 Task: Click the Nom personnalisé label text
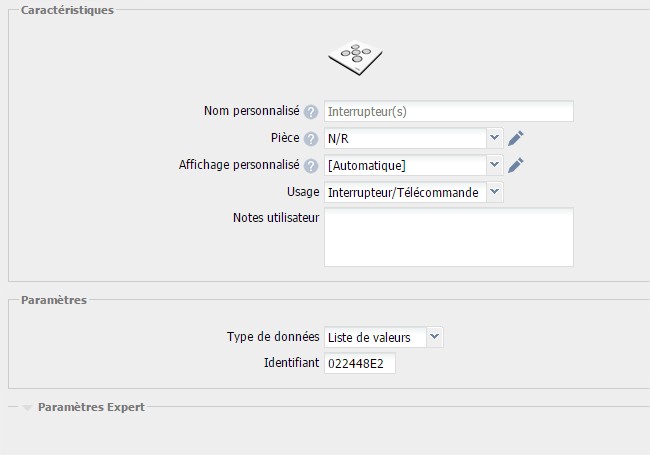[x=251, y=111]
